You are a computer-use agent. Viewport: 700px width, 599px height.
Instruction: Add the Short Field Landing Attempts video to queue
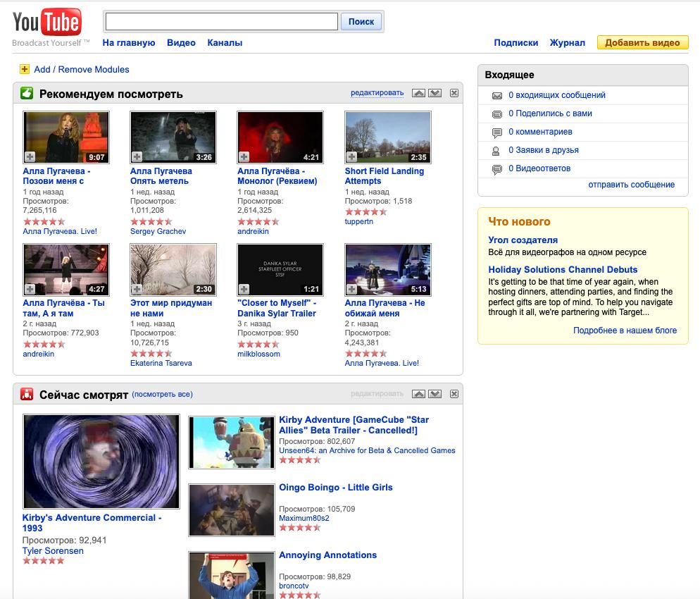click(x=351, y=156)
